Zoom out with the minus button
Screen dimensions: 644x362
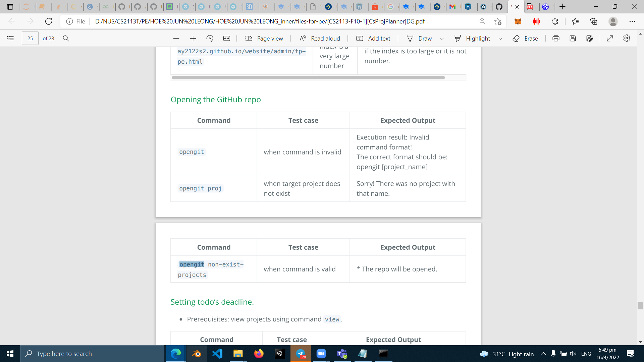[176, 38]
